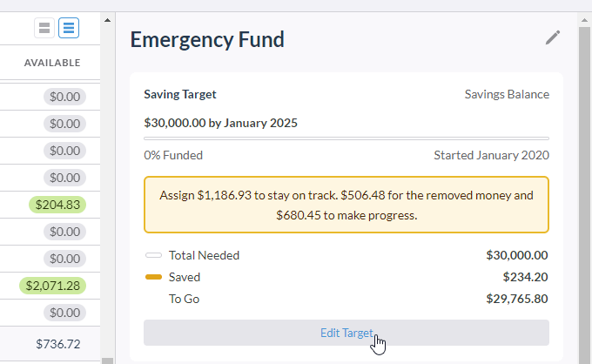Viewport: 592px width, 364px height.
Task: Click the Savings Balance label
Action: click(507, 94)
